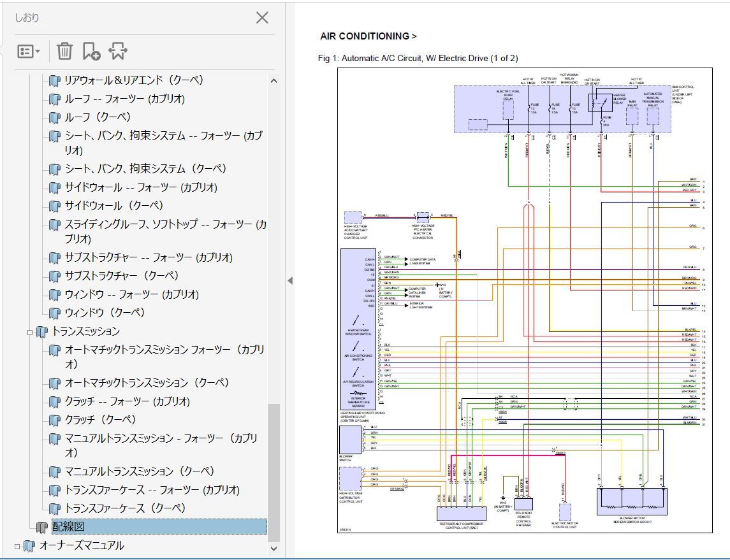Click the bookmark icon beside トランスファーケース（クーペ）
This screenshot has width=730, height=560.
click(x=55, y=508)
